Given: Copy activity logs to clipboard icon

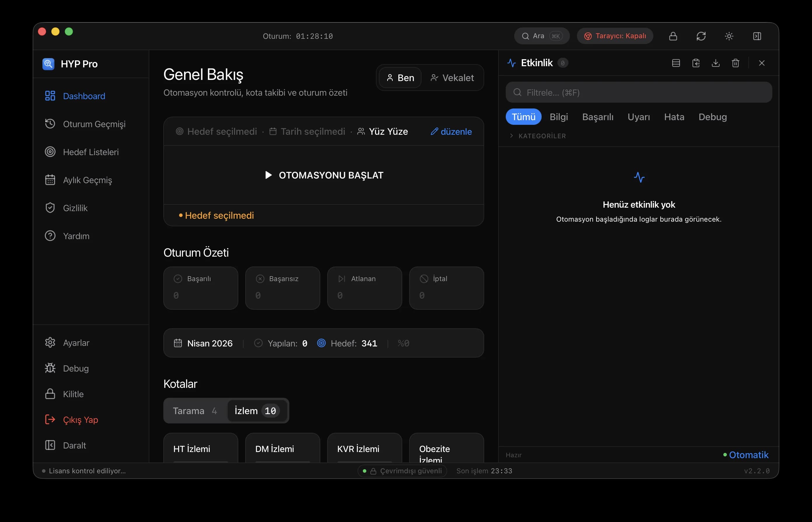Looking at the screenshot, I should click(x=696, y=63).
